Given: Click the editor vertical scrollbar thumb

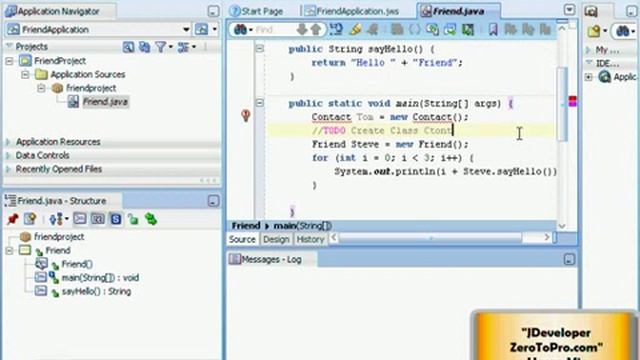Looking at the screenshot, I should coord(562,104).
